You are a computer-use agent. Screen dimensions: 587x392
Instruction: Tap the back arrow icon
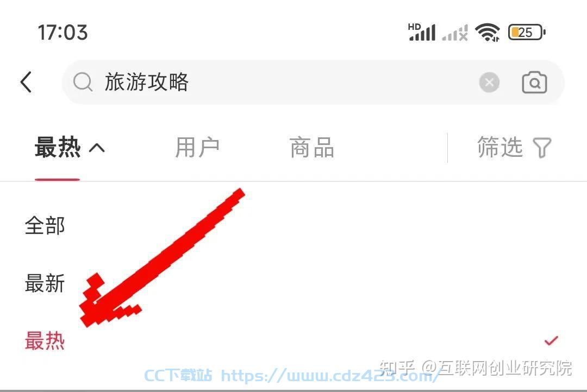[26, 82]
